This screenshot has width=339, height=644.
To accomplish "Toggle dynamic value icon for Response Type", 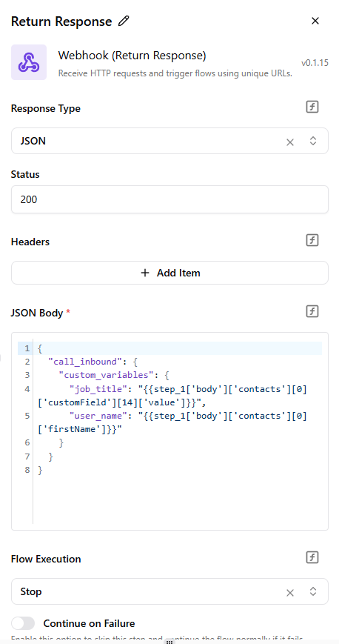I will [x=312, y=107].
